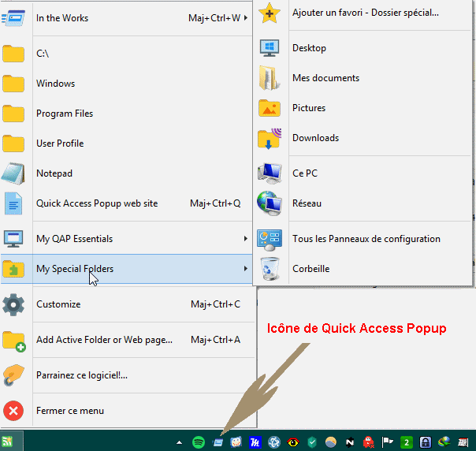Click the folder-plus icon for Add Active Folder
The image size is (476, 451).
[14, 341]
